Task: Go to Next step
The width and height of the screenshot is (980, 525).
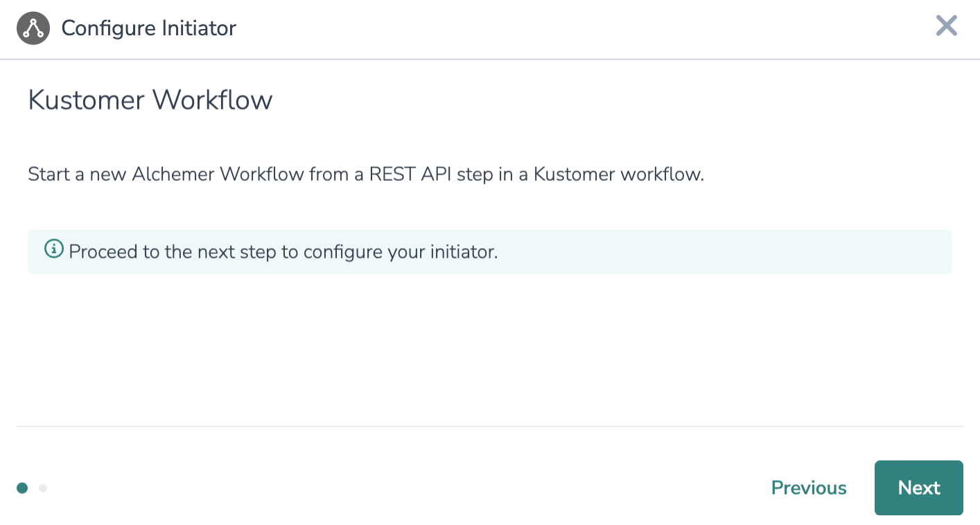Action: tap(918, 488)
